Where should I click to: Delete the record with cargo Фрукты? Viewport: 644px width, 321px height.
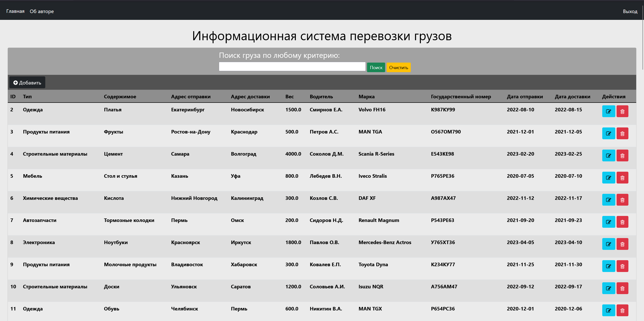pos(623,133)
